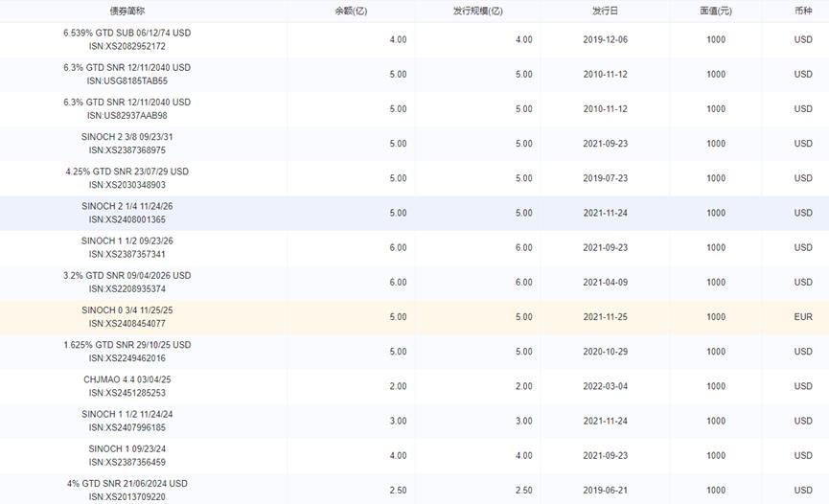The width and height of the screenshot is (829, 504).
Task: Click the 发行日 column header
Action: [605, 11]
